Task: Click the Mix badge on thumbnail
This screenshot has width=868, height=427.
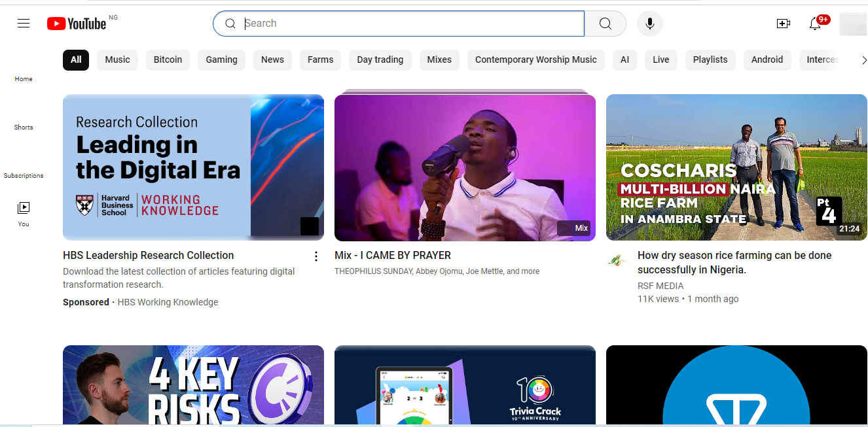Action: (574, 228)
